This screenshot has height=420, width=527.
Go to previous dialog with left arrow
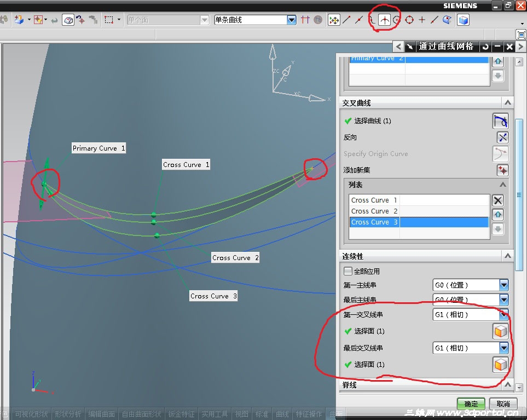[398, 47]
